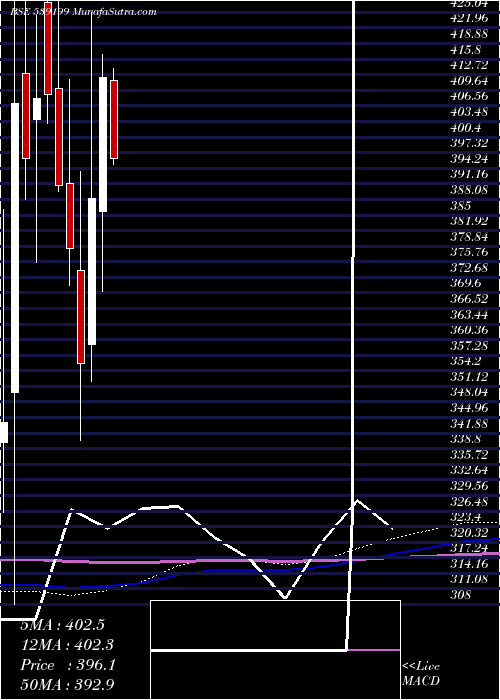Screen dimensions: 500x700
Task: Click the 348.04 price axis label
Action: [x=468, y=392]
